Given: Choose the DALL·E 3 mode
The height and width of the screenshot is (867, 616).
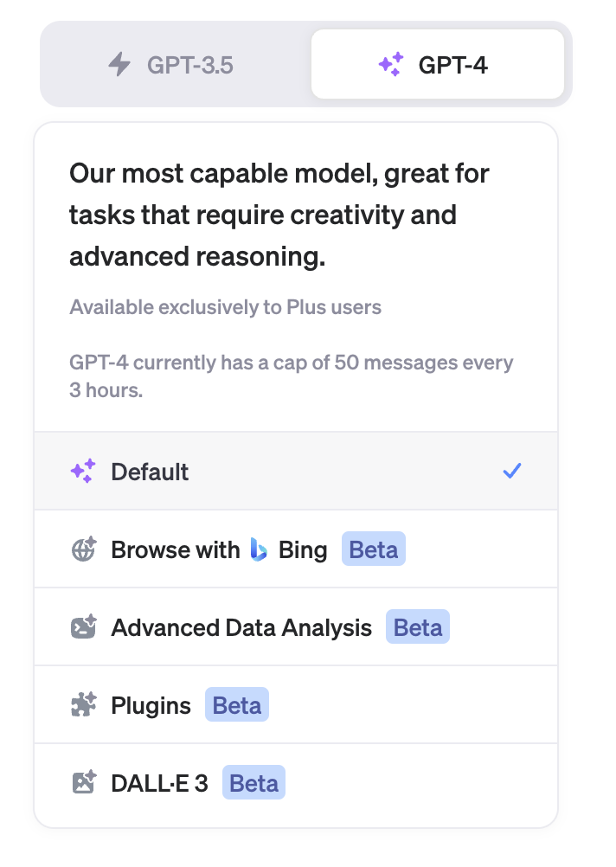Looking at the screenshot, I should [159, 783].
